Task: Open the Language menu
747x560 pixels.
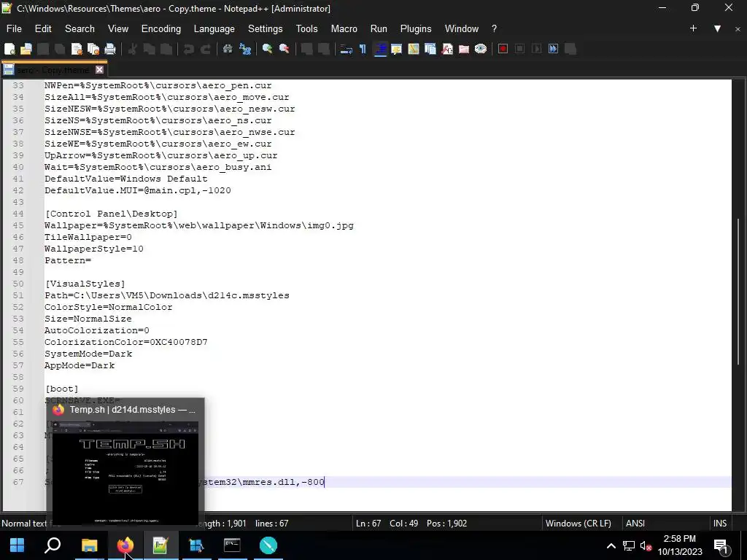Action: (214, 28)
